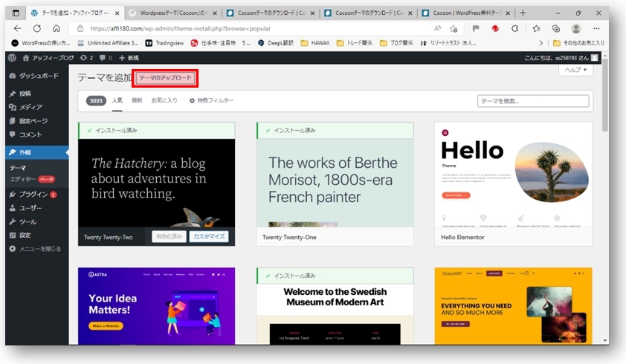The width and height of the screenshot is (626, 364).
Task: Open the OceanWP theme thumbnail
Action: 513,306
